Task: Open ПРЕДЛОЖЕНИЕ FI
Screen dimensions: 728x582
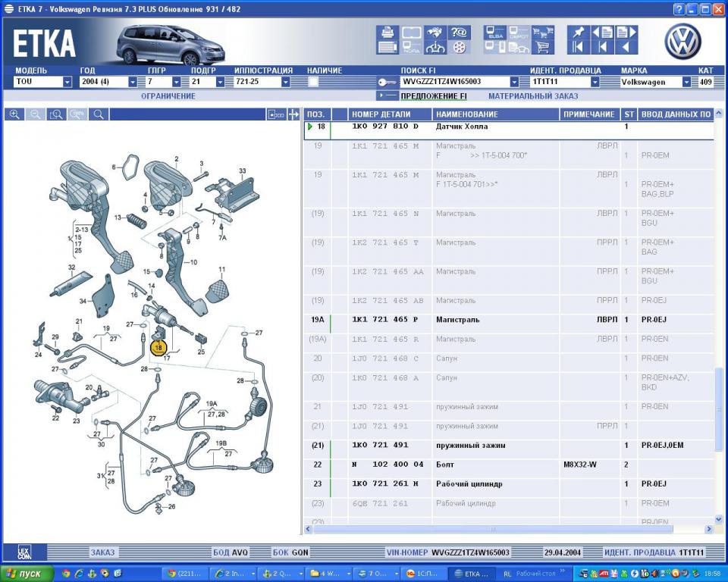Action: click(x=434, y=96)
